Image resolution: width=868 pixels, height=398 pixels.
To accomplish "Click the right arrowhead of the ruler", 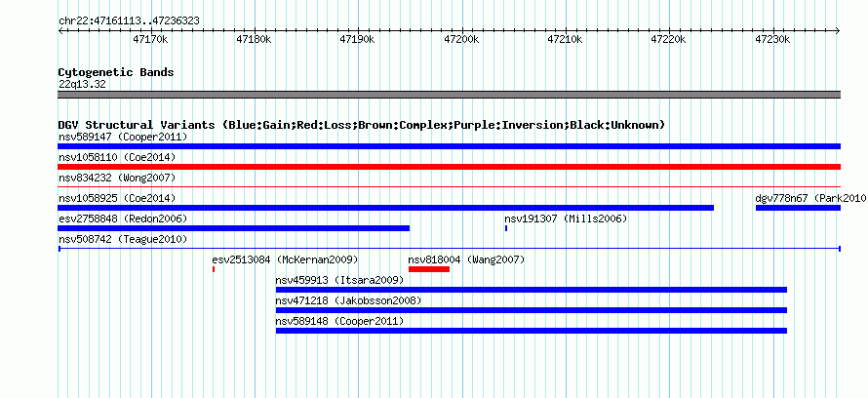I will click(x=839, y=31).
